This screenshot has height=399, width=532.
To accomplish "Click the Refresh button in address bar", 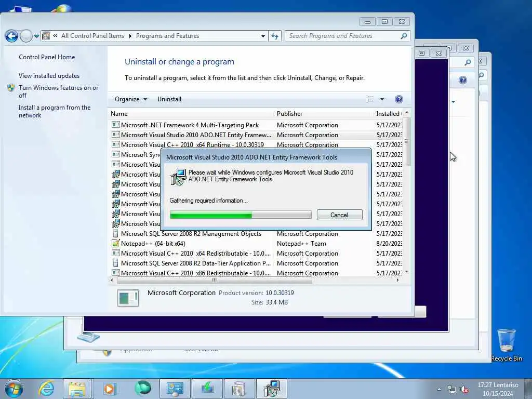I will pos(275,36).
